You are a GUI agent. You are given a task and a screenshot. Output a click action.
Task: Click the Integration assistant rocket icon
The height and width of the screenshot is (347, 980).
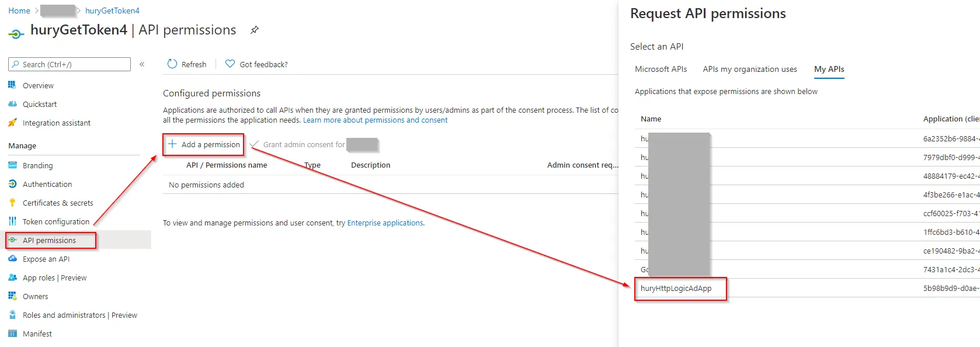point(12,123)
